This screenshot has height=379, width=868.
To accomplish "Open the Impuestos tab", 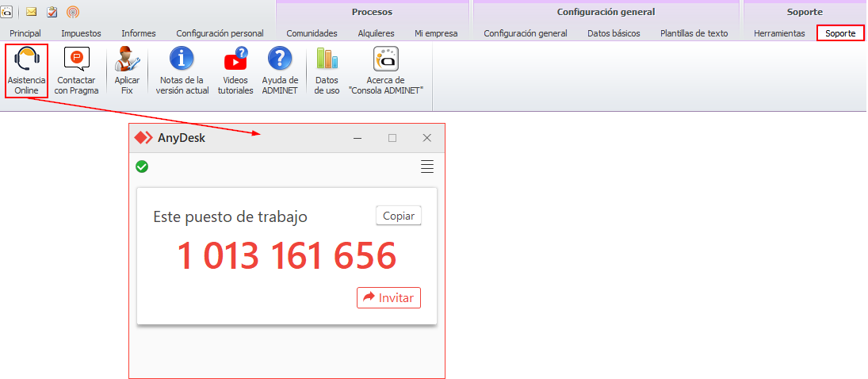I will [82, 33].
